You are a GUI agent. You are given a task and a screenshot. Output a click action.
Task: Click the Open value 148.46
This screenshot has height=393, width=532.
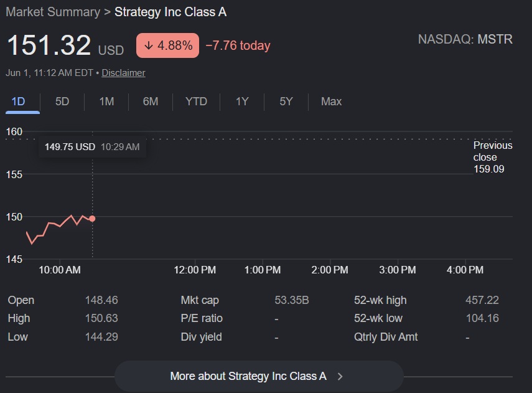[x=101, y=300]
